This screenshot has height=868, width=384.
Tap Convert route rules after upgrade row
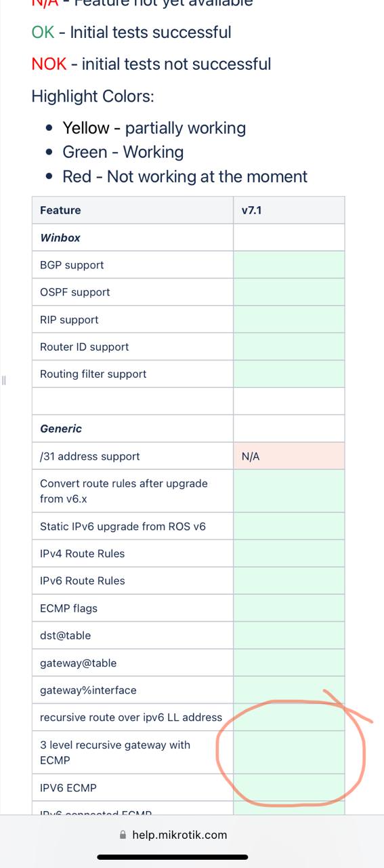pyautogui.click(x=188, y=491)
